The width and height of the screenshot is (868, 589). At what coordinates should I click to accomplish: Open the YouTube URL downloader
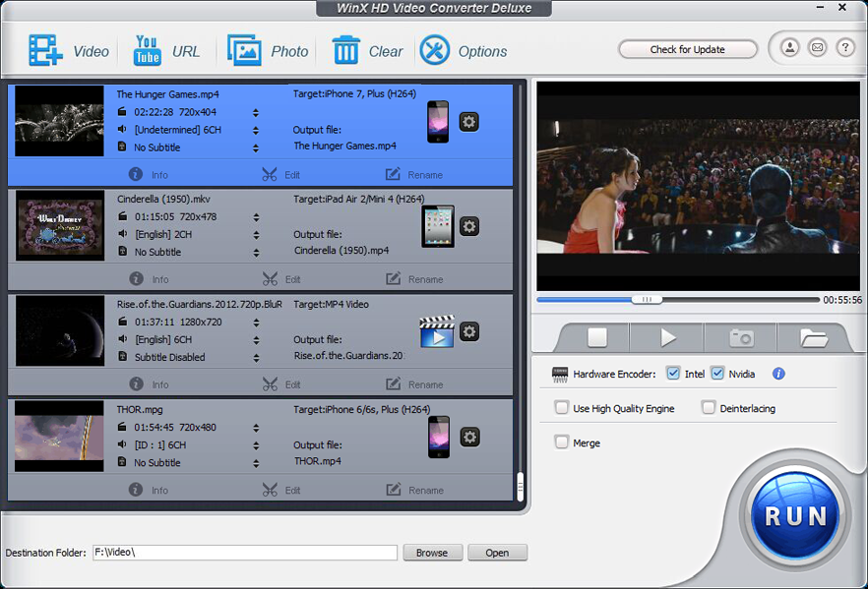[148, 51]
